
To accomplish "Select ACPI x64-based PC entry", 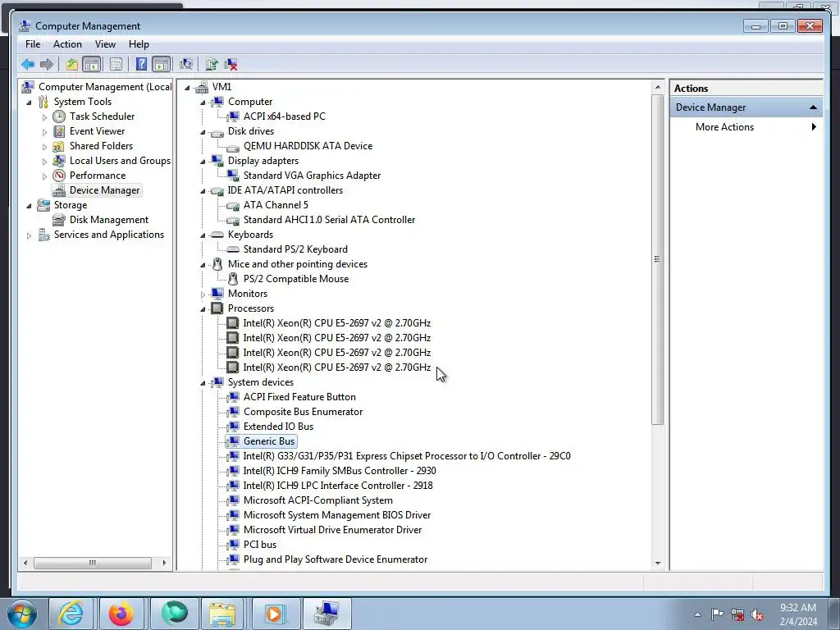I will coord(284,116).
